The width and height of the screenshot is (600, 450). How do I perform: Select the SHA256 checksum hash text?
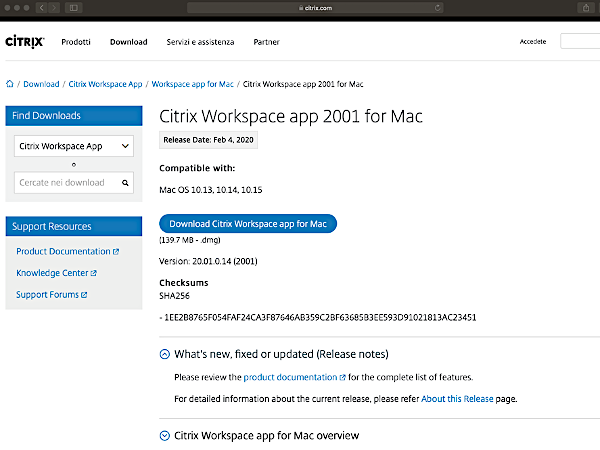pyautogui.click(x=320, y=317)
